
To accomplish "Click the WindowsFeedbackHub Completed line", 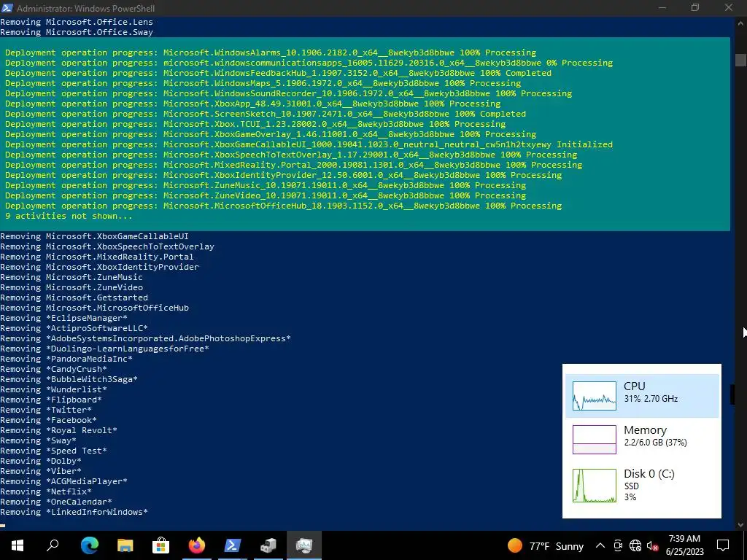I will [278, 73].
